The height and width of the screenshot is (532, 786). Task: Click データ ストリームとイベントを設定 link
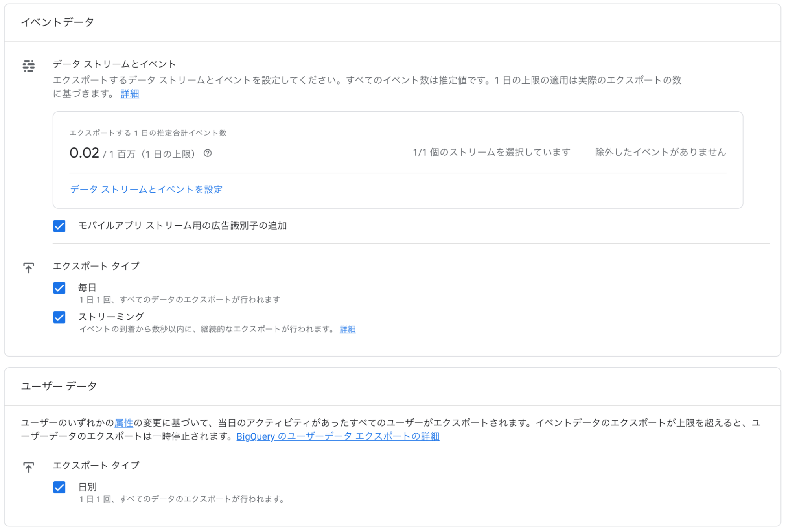pos(146,190)
